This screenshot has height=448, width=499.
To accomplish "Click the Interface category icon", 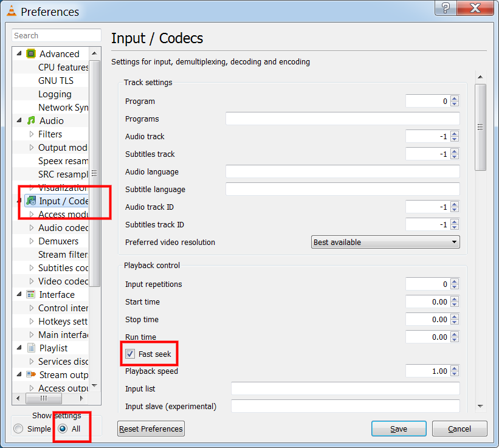I will [x=31, y=295].
